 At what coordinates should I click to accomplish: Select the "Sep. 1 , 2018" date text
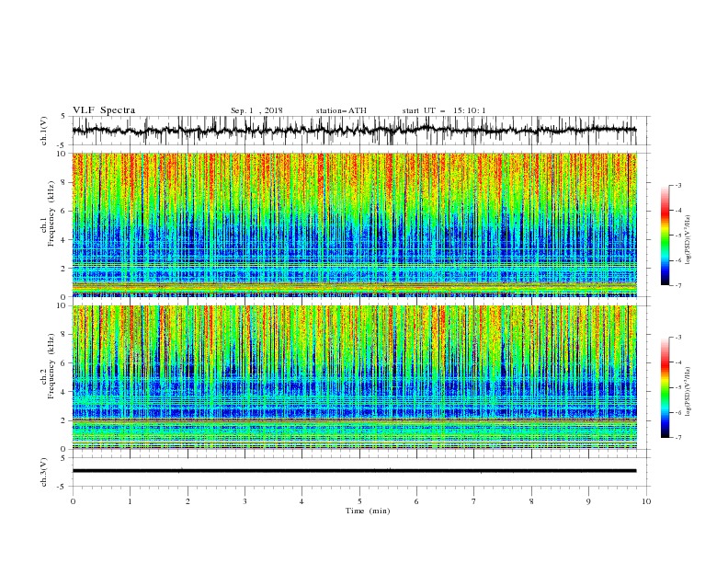256,110
